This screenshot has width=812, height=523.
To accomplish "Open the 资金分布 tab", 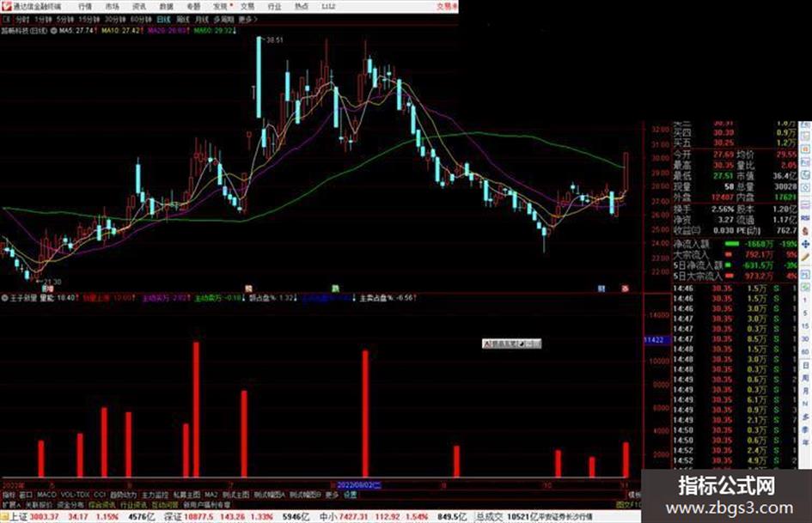I will pyautogui.click(x=70, y=504).
